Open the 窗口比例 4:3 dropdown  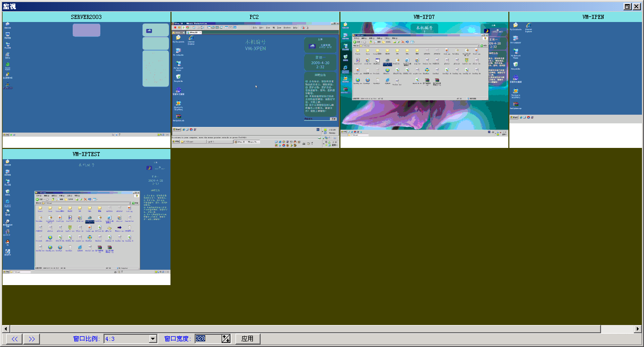[153, 339]
